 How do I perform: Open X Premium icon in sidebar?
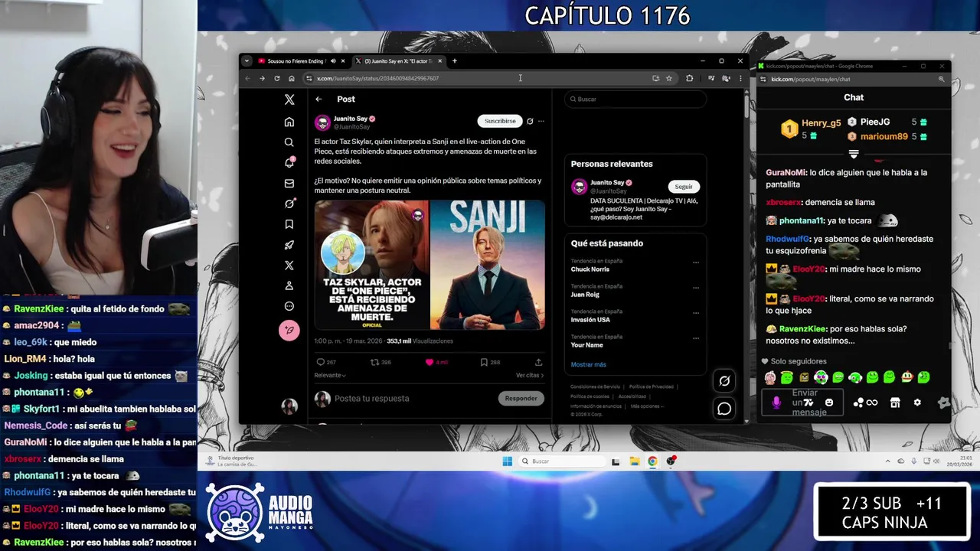tap(289, 265)
